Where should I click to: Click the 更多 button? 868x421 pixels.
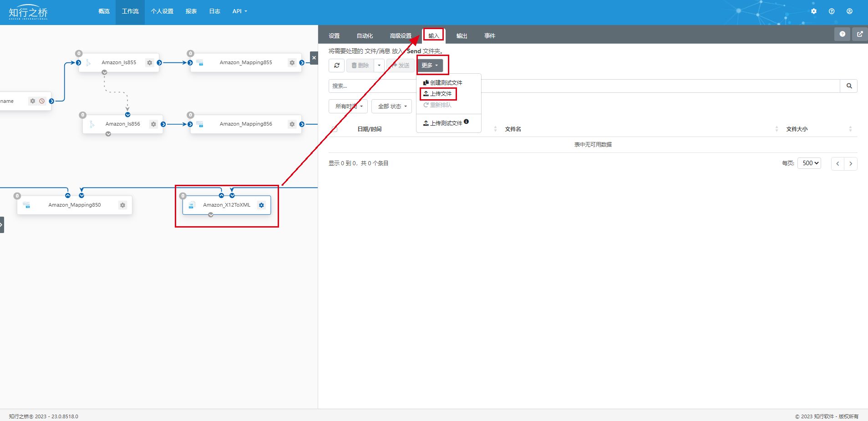[x=430, y=66]
